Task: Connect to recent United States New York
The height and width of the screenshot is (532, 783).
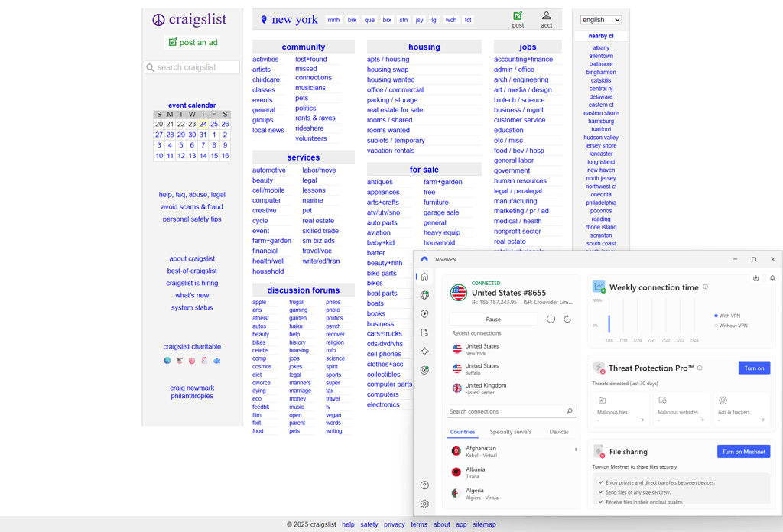Action: [x=512, y=349]
